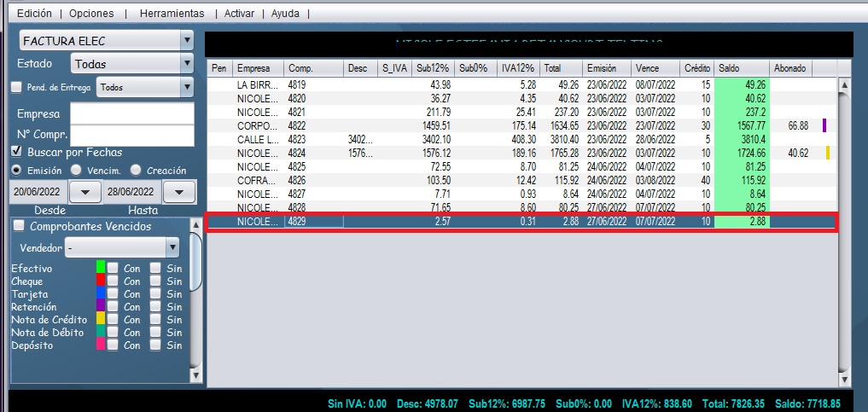Screen dimensions: 868x412
Task: Enable the Comprobantes Vencidos checkbox
Action: pyautogui.click(x=19, y=226)
